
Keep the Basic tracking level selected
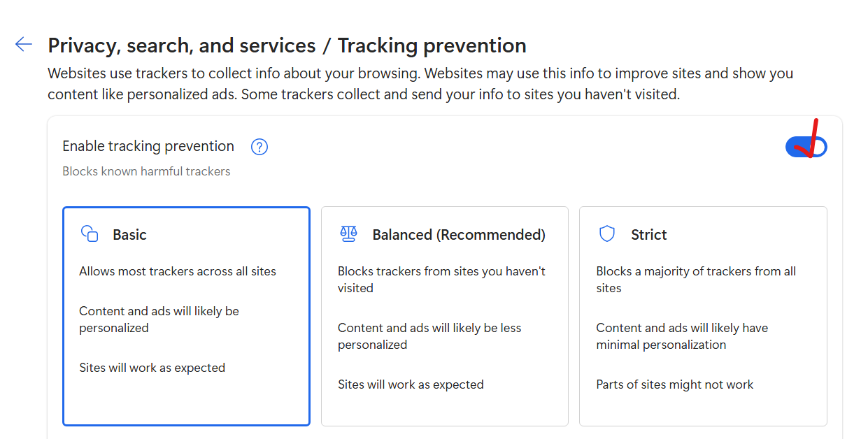pyautogui.click(x=186, y=315)
